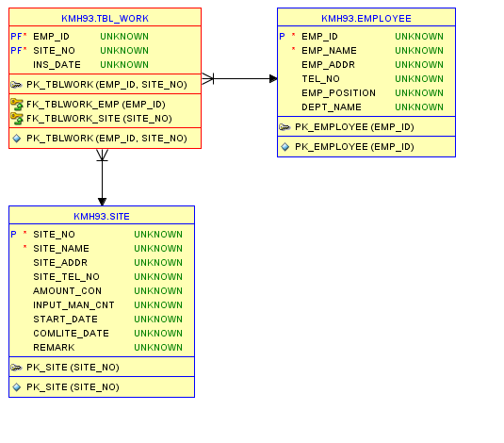The height and width of the screenshot is (443, 504).
Task: Select SITE_TEL_NO column in SITE table
Action: (66, 277)
